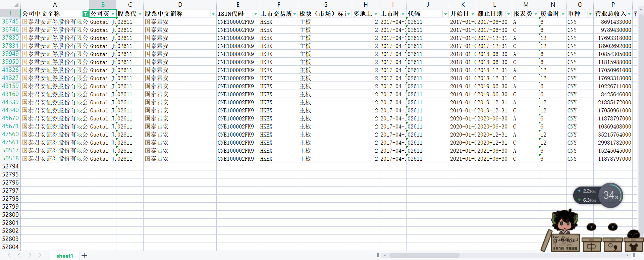
Task: Click the network speed floating widget
Action: tap(587, 195)
